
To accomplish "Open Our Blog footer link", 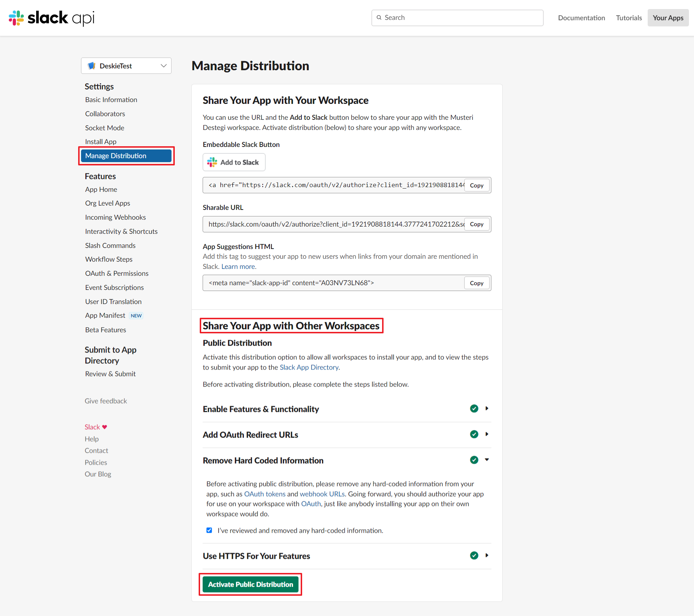I will tap(98, 474).
